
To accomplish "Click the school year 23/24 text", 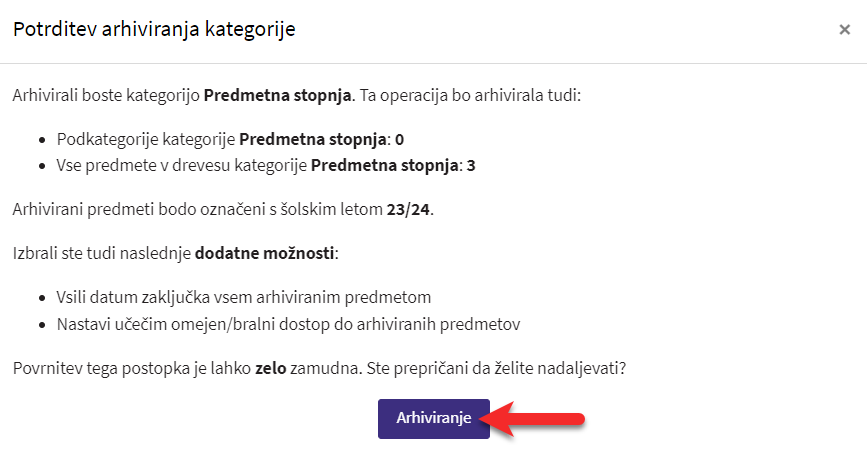I will [x=408, y=210].
